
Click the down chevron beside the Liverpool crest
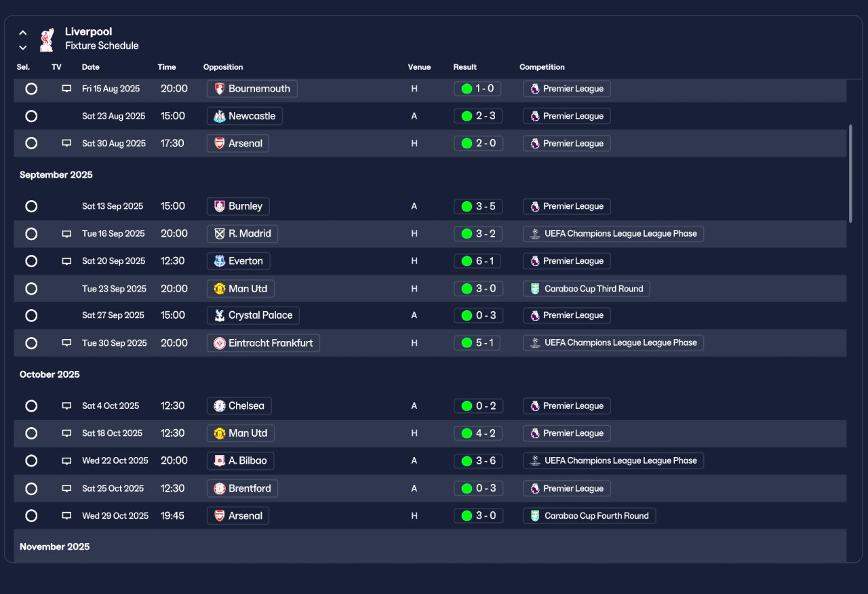pyautogui.click(x=23, y=47)
